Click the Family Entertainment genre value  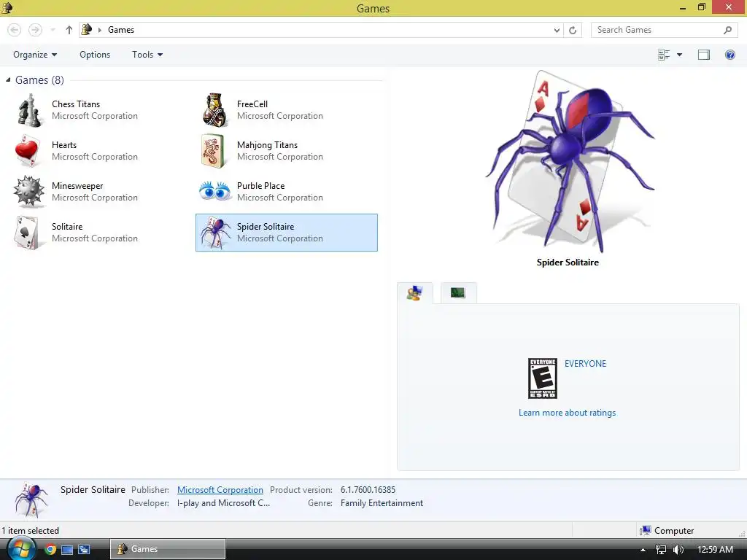[x=382, y=503]
